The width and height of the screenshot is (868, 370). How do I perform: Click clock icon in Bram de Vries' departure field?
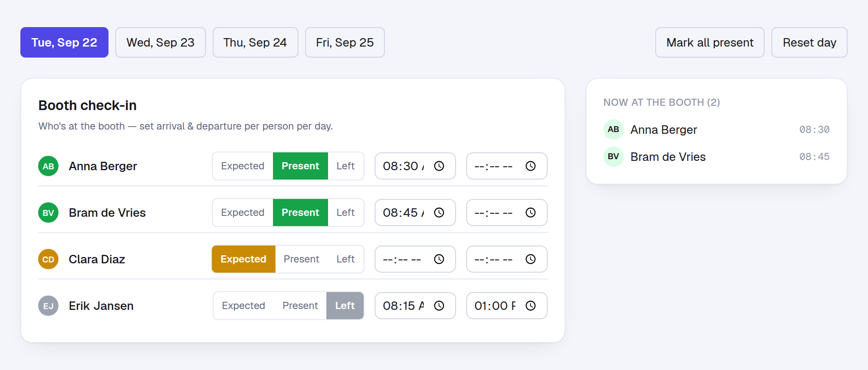click(531, 213)
